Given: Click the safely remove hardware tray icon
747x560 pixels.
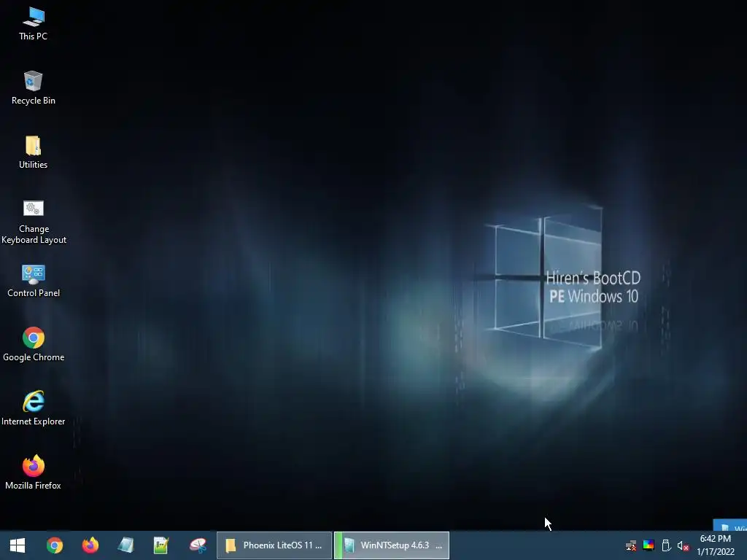Looking at the screenshot, I should pos(667,545).
